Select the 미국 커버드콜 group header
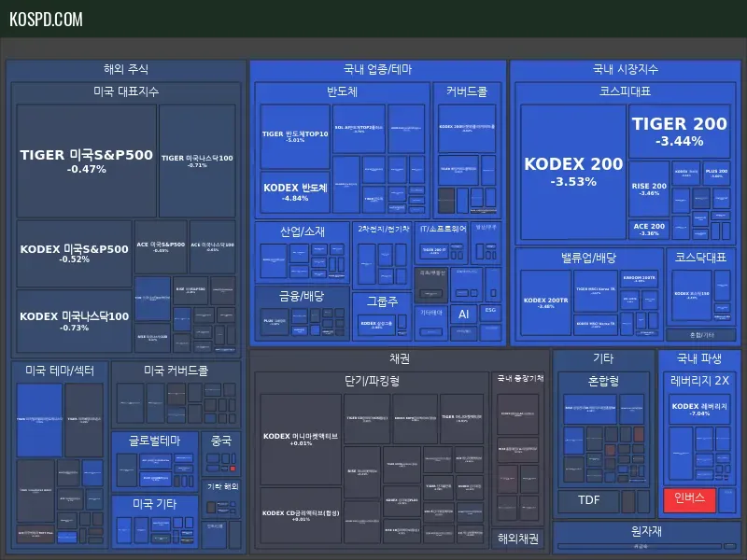 point(176,370)
